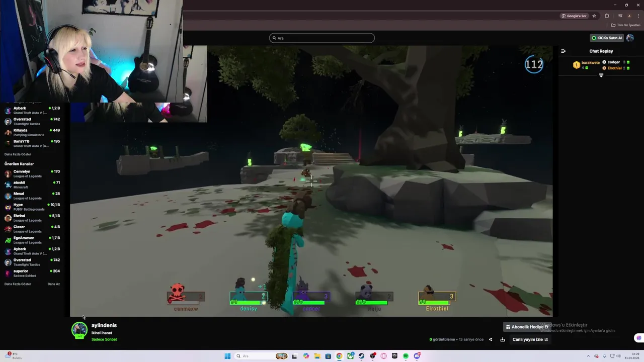Open Microsoft Store from the taskbar

(x=328, y=356)
